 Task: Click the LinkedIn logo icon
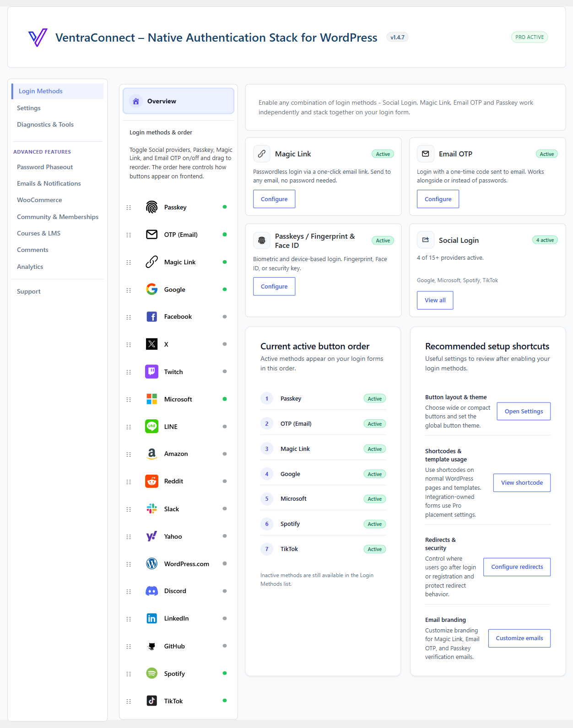tap(151, 618)
